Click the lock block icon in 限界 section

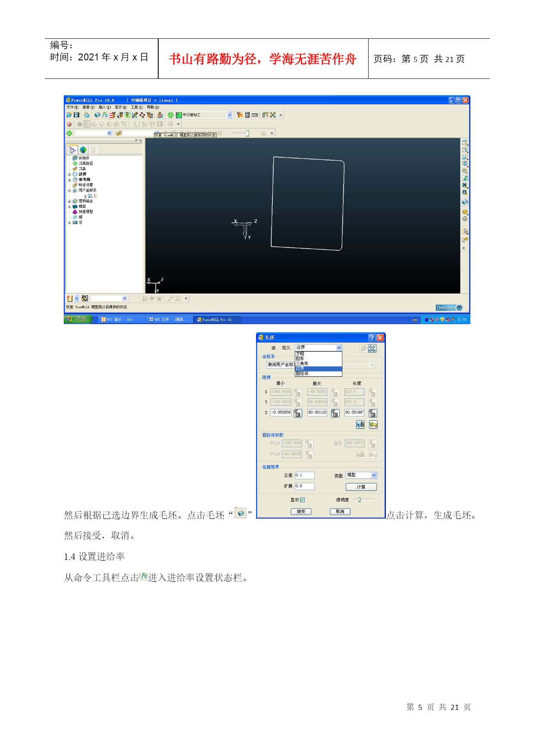pyautogui.click(x=360, y=425)
